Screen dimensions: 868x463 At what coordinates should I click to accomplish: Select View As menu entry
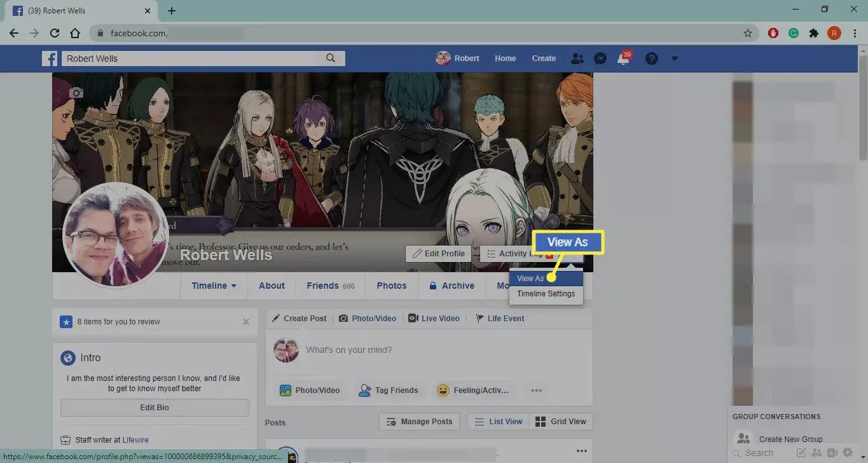pyautogui.click(x=546, y=279)
